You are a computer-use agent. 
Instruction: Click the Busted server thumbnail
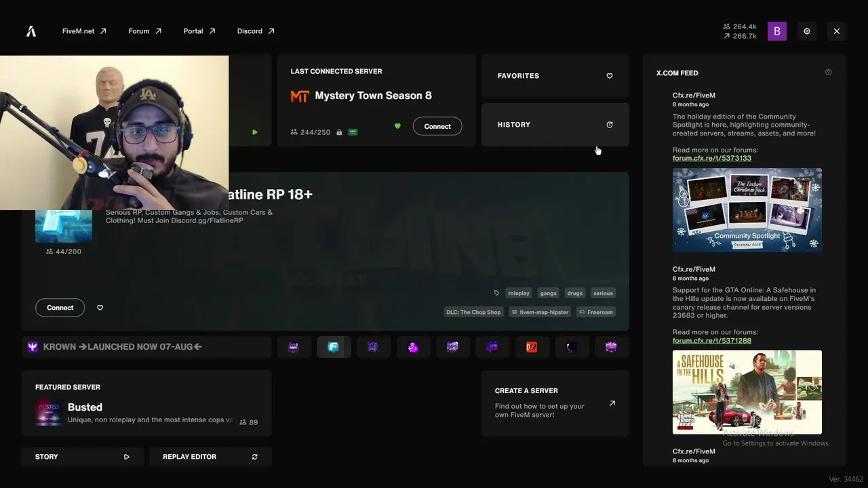tap(49, 413)
